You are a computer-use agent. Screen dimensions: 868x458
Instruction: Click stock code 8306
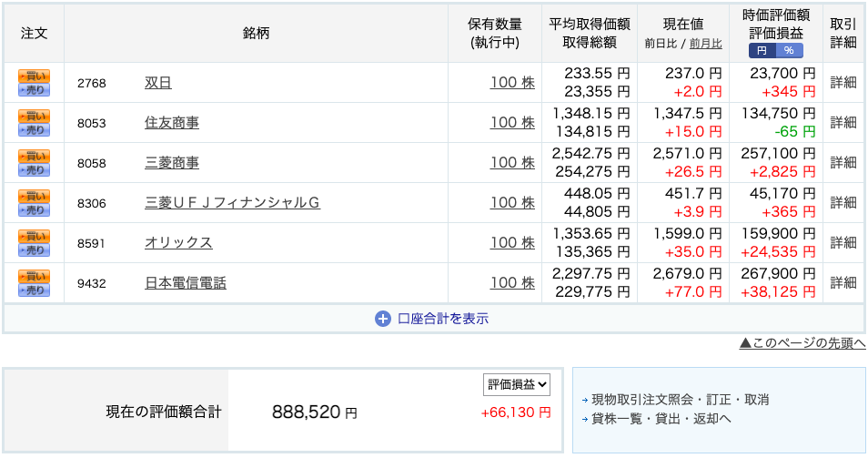[91, 203]
